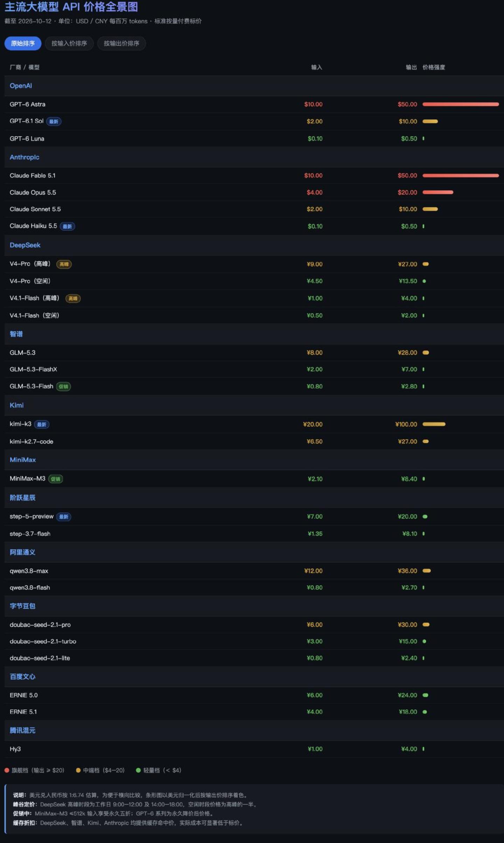Click the Kimi vendor group header
Viewport: 504px width, 843px height.
click(x=254, y=405)
